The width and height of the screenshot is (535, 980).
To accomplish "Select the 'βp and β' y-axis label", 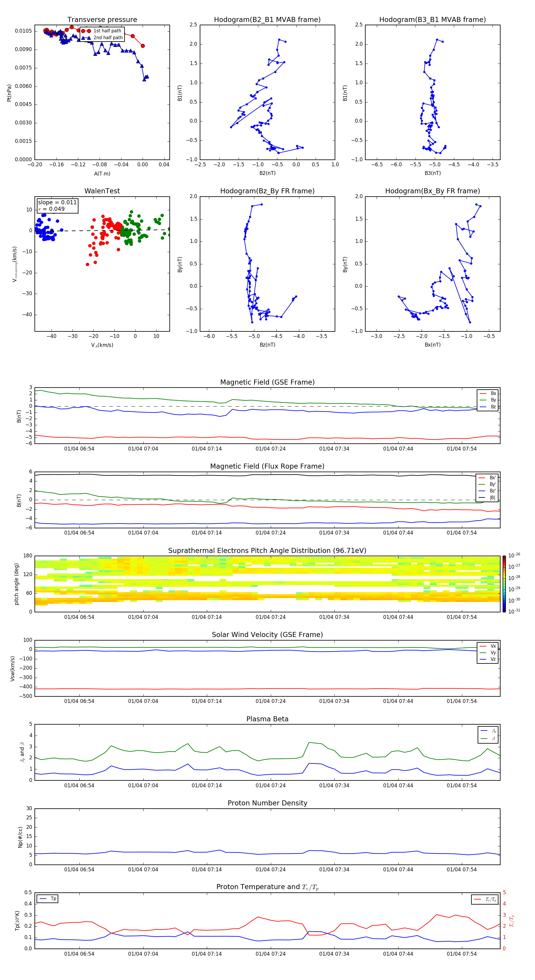I will tap(22, 753).
